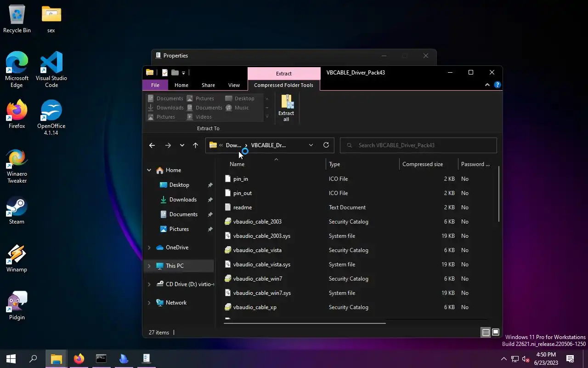Select Downloads in the navigation pane
This screenshot has height=368, width=588.
click(183, 200)
